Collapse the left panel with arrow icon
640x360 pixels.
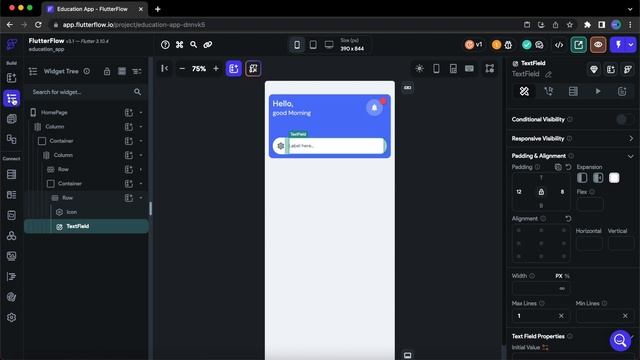[x=164, y=68]
